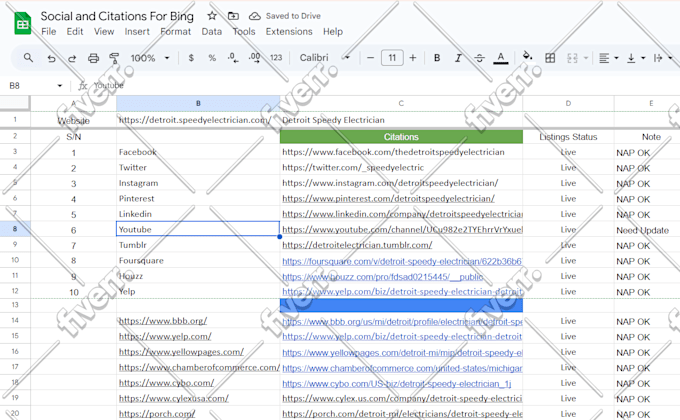Select the blue filled cell in row 13

coord(401,305)
